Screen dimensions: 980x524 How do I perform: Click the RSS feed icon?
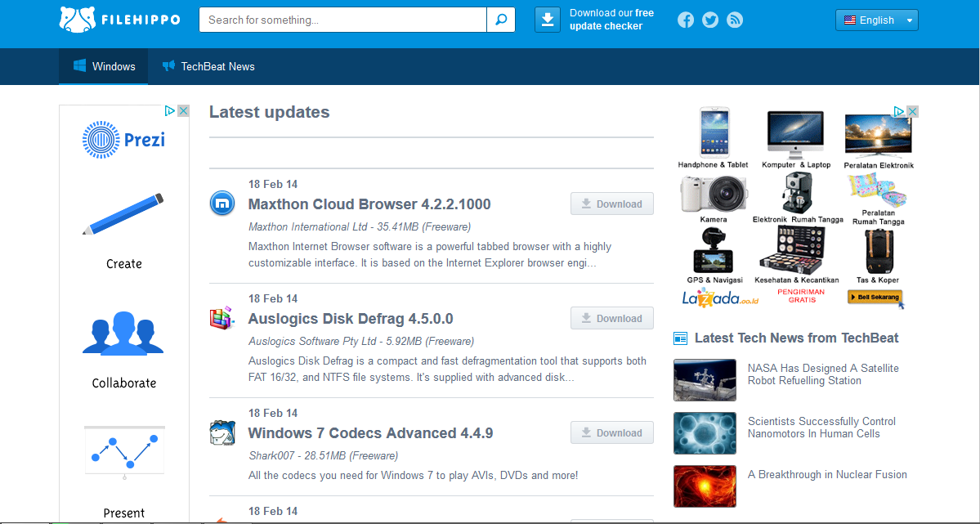pyautogui.click(x=734, y=19)
